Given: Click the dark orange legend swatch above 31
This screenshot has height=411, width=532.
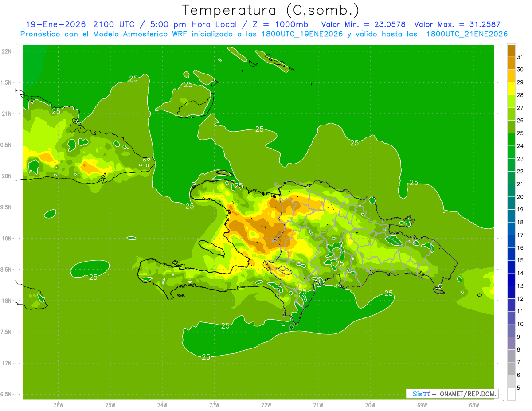Looking at the screenshot, I should point(511,51).
